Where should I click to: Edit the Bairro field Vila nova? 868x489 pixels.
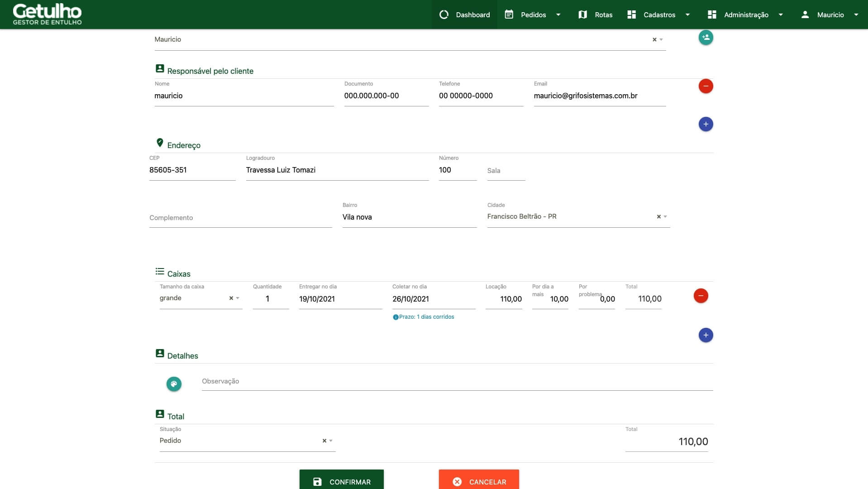click(410, 217)
